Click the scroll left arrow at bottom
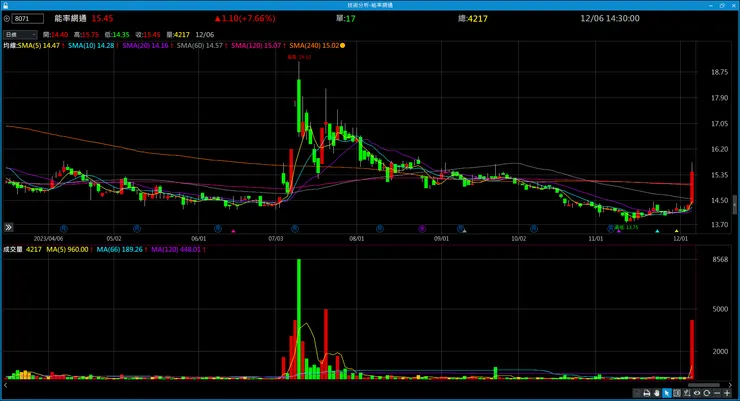The image size is (740, 401). point(6,385)
